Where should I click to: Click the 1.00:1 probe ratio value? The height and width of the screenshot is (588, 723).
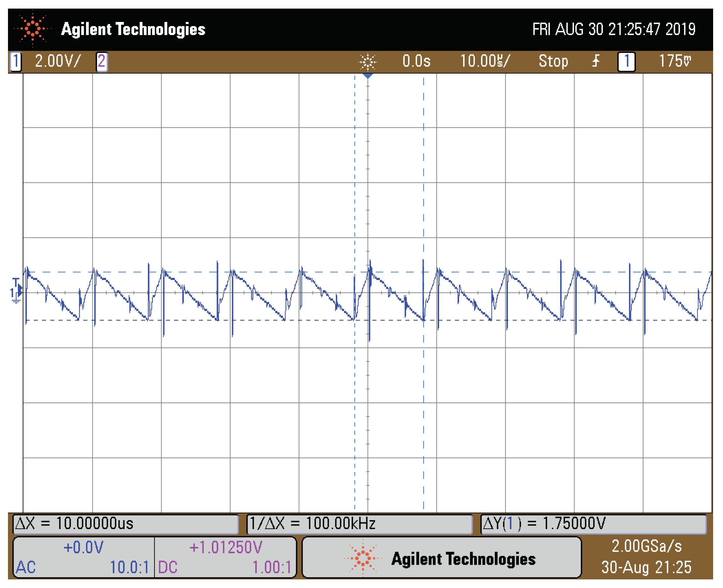[272, 567]
